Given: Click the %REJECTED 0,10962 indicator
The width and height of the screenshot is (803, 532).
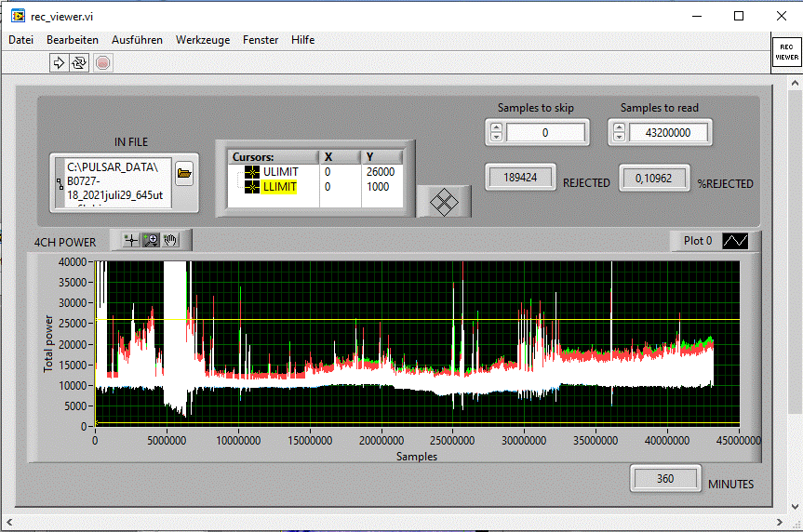Looking at the screenshot, I should (x=654, y=179).
